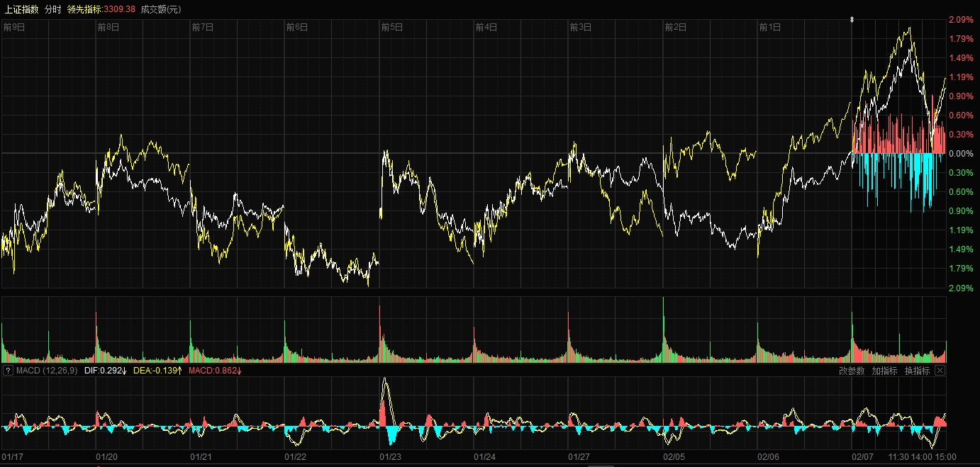
Task: Click the 上证指数 title label
Action: [21, 9]
